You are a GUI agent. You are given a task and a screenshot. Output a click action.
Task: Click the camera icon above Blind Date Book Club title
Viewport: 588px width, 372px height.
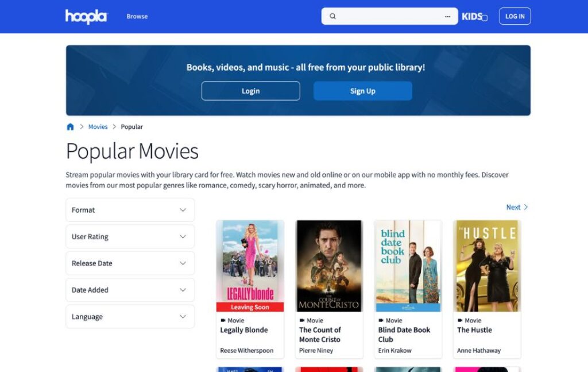pos(381,321)
